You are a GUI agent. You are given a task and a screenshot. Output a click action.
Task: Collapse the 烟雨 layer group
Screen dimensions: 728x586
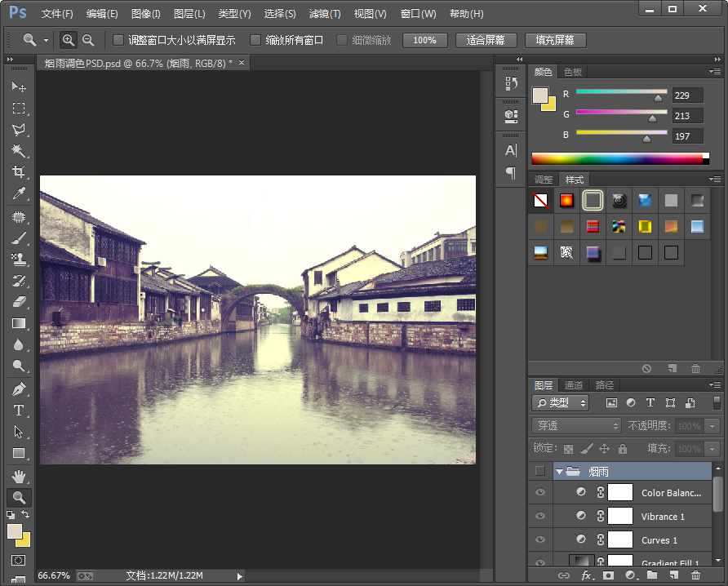tap(559, 471)
